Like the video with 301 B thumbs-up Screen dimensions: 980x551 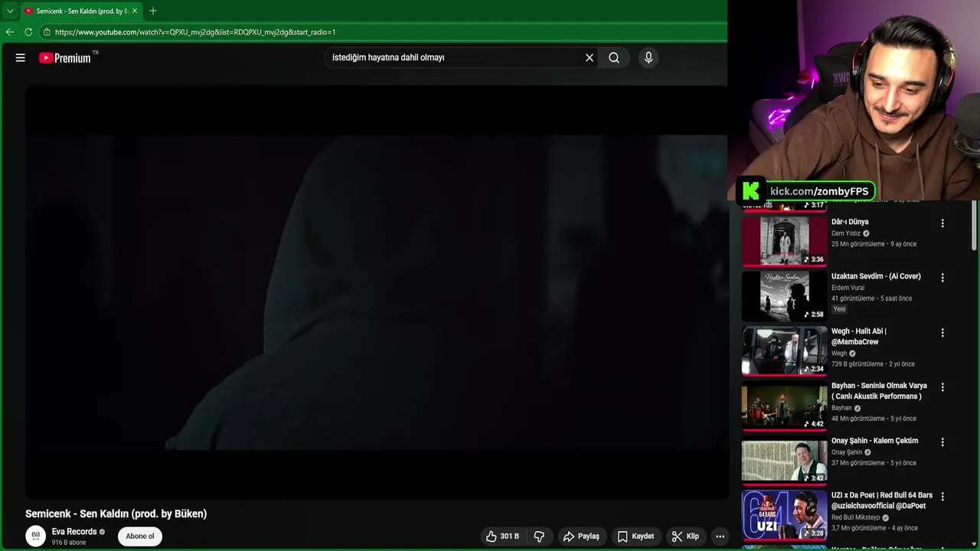click(502, 536)
